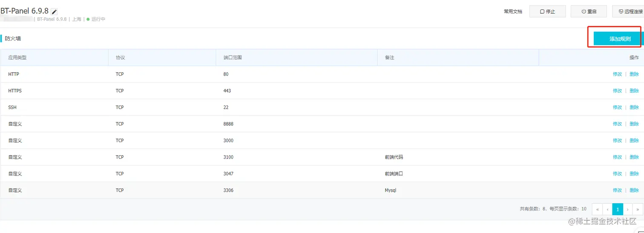Click 删除 for the HTTPS rule
Screen dimensions: 644x233
[634, 91]
